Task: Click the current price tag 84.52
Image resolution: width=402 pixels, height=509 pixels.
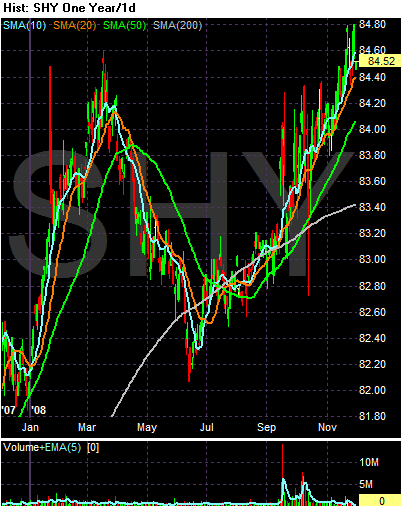Action: (379, 61)
